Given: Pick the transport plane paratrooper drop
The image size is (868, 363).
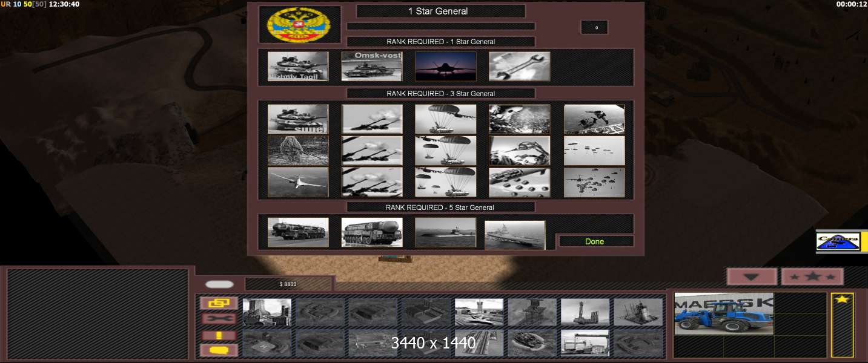Looking at the screenshot, I should [x=594, y=182].
